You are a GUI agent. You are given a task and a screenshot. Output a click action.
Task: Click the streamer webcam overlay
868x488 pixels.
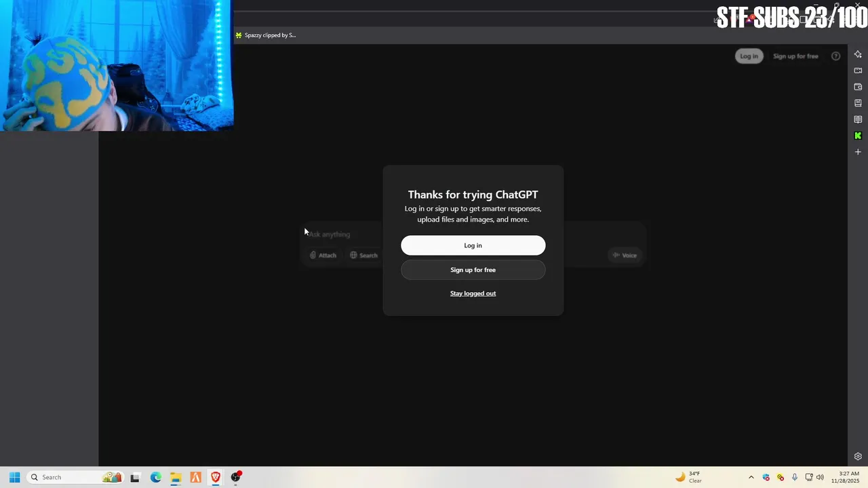117,65
